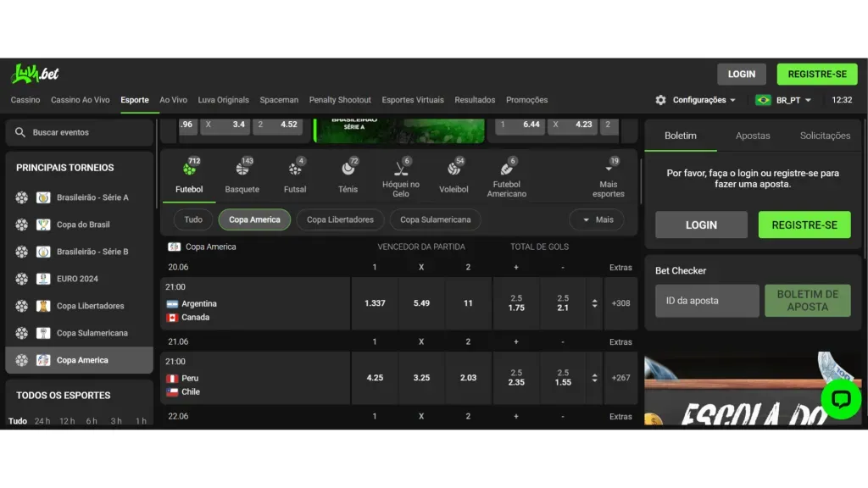
Task: Open the BR_PT language selector
Action: 783,100
